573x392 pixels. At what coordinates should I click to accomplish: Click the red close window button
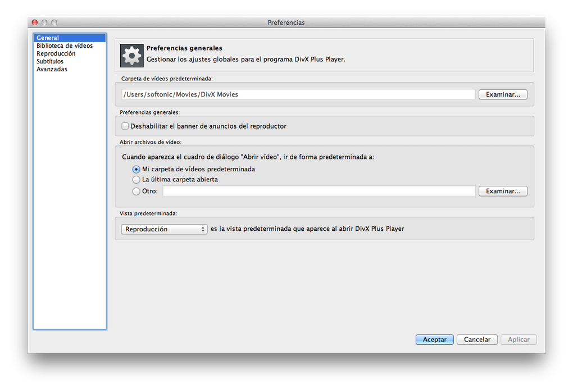(35, 22)
